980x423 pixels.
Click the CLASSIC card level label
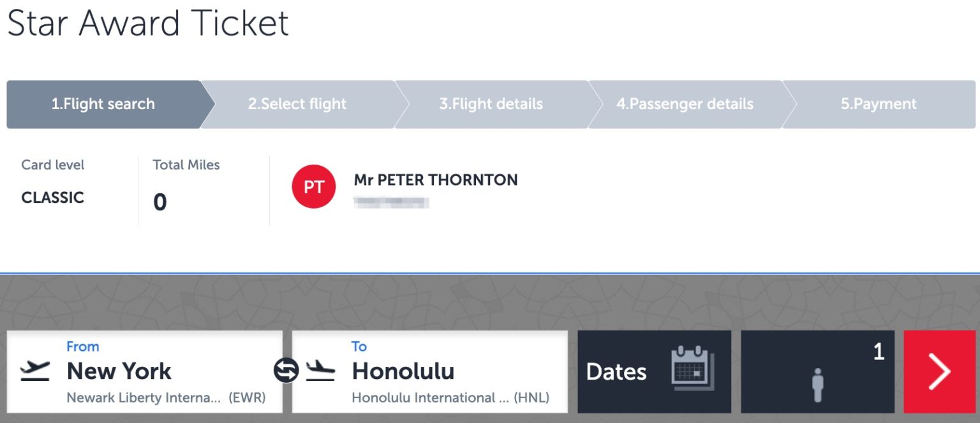(x=52, y=198)
